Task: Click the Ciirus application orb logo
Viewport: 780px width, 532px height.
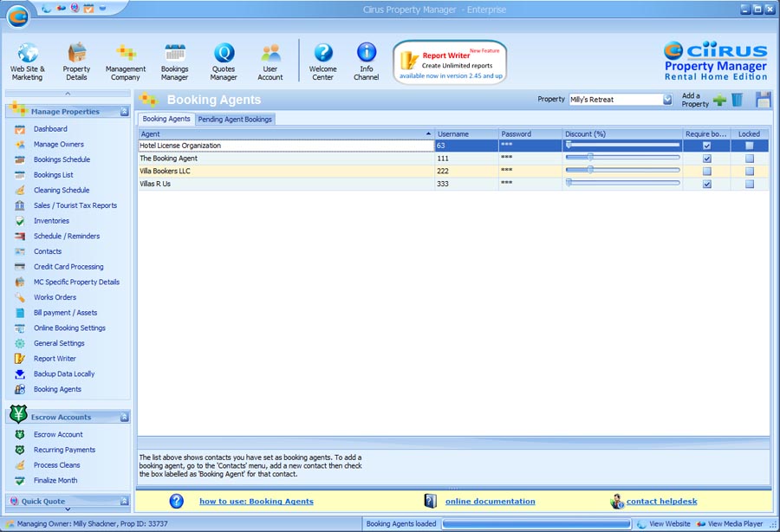Action: pyautogui.click(x=18, y=16)
